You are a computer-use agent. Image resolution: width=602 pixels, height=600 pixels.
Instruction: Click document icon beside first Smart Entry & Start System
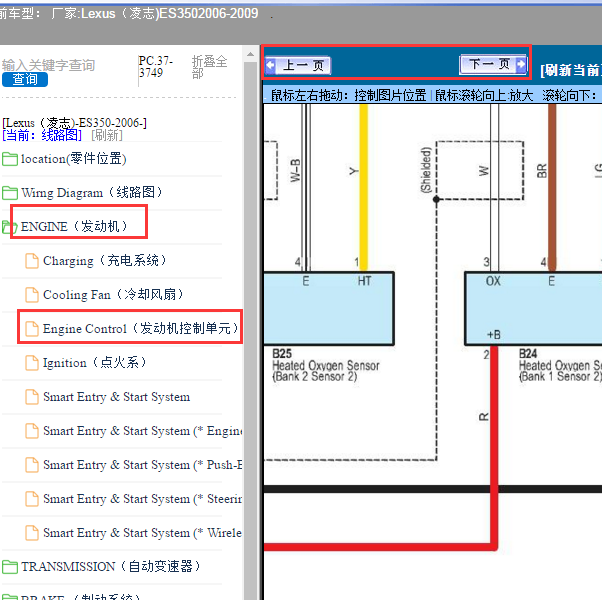32,397
